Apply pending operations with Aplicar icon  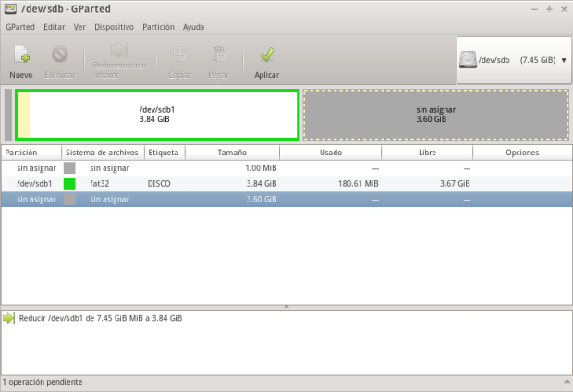click(266, 55)
